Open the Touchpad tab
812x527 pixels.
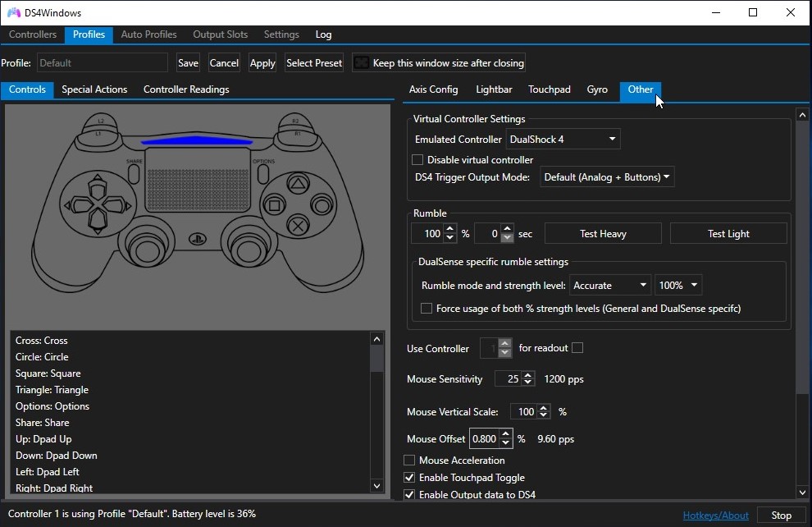point(549,89)
